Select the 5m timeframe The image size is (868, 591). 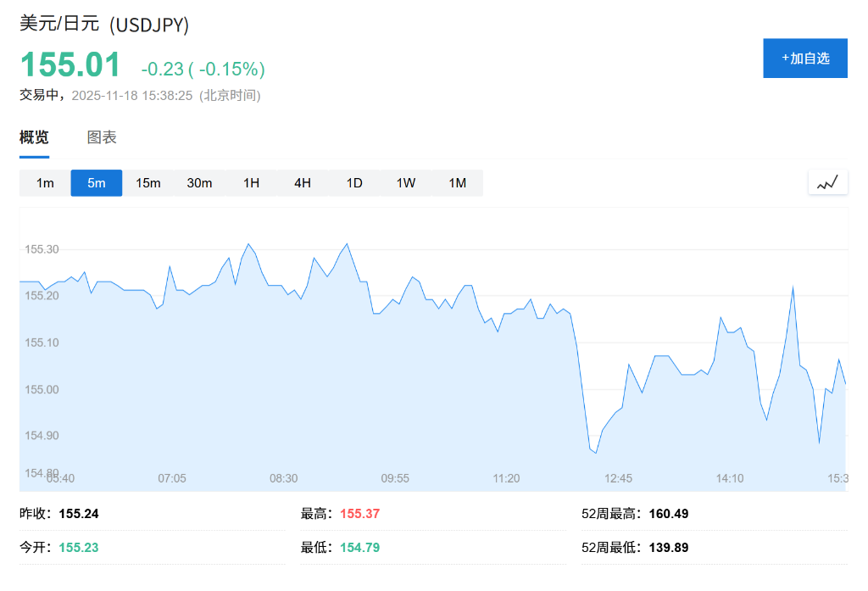96,182
